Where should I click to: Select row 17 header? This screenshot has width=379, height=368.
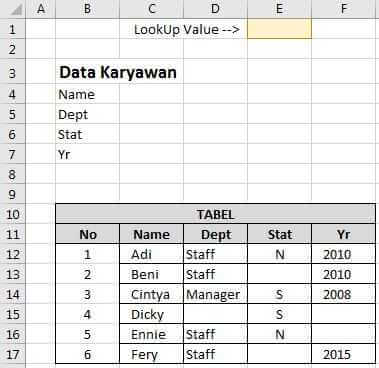point(13,354)
